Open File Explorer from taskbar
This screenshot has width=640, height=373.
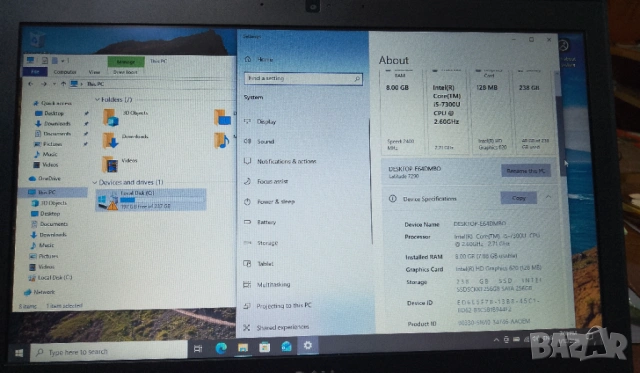click(243, 348)
